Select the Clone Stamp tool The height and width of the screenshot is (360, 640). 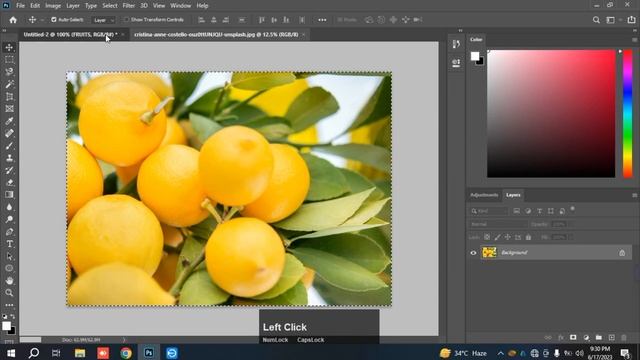[9, 158]
